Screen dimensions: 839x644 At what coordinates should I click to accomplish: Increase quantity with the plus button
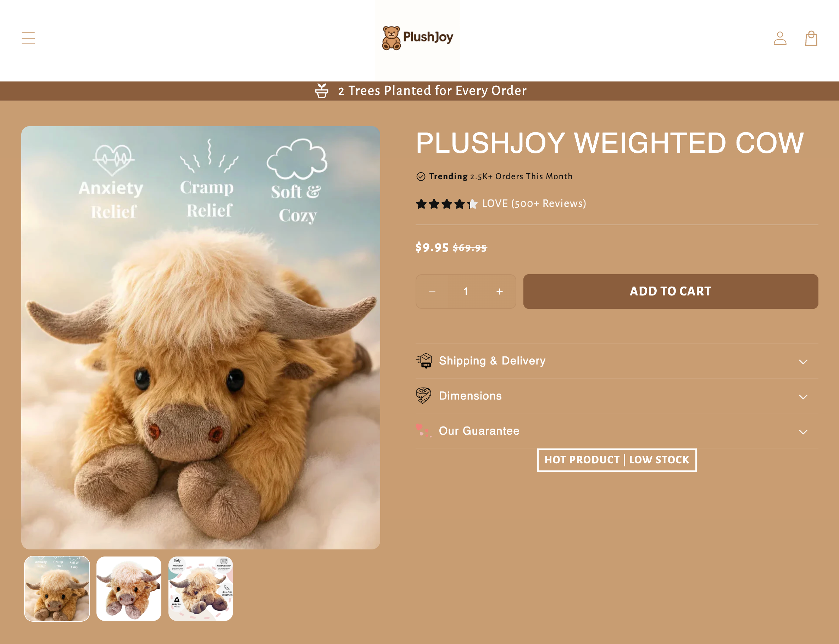(x=500, y=291)
